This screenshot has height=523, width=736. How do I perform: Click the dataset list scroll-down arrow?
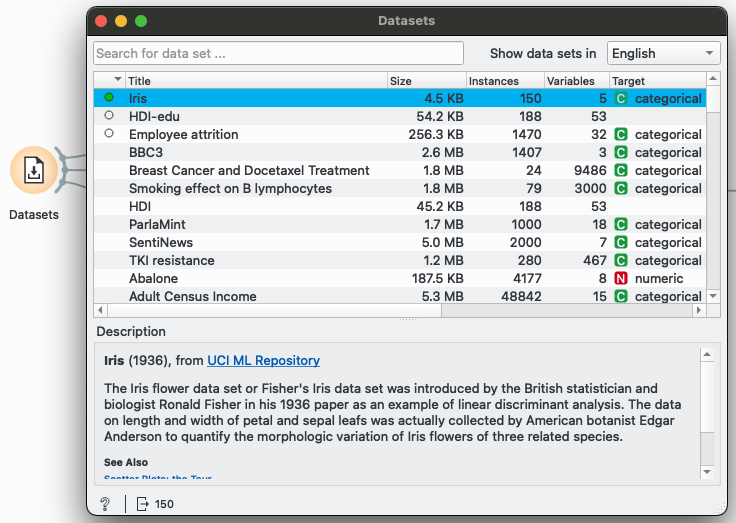pos(713,296)
